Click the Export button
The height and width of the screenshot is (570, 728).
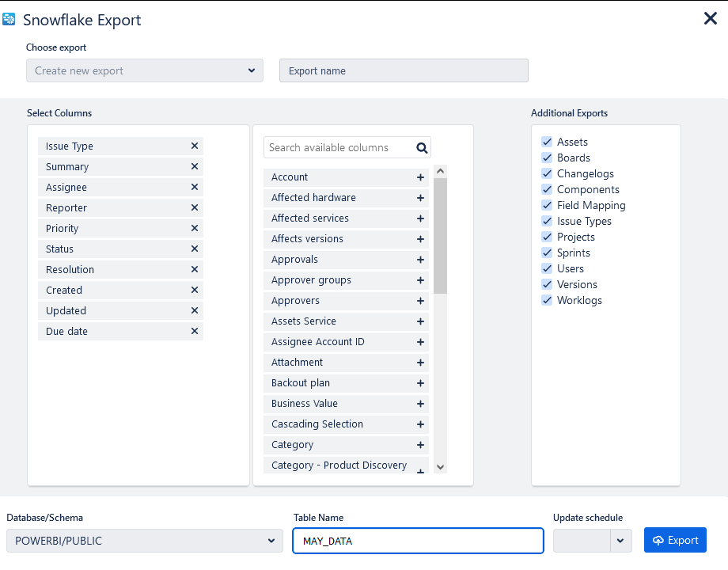[675, 540]
